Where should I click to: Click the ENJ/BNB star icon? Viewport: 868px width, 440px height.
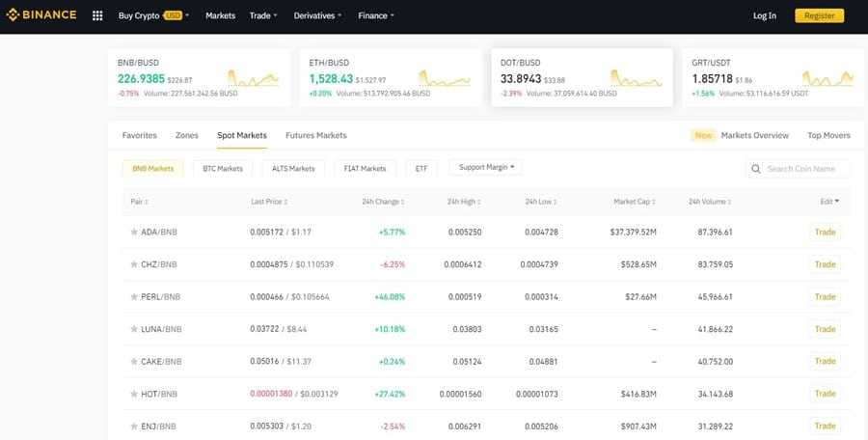(134, 426)
